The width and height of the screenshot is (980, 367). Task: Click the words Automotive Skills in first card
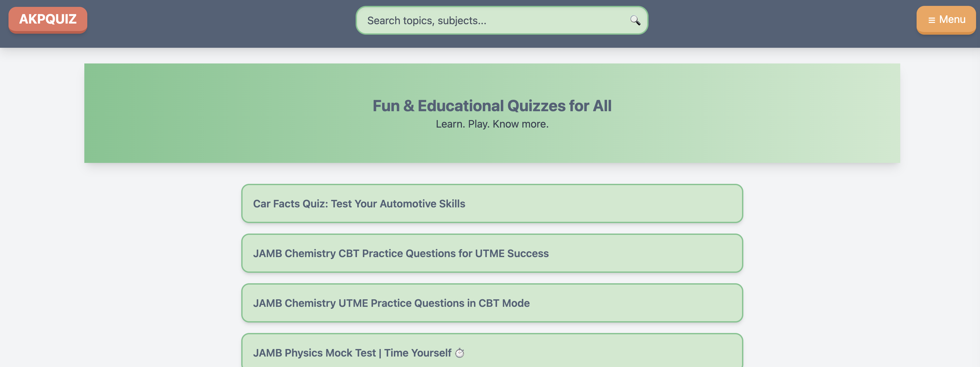(422, 204)
